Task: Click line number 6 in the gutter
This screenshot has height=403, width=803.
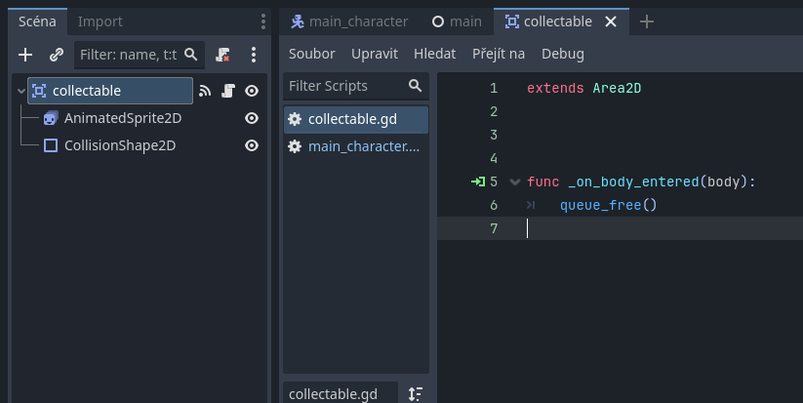Action: pyautogui.click(x=494, y=205)
